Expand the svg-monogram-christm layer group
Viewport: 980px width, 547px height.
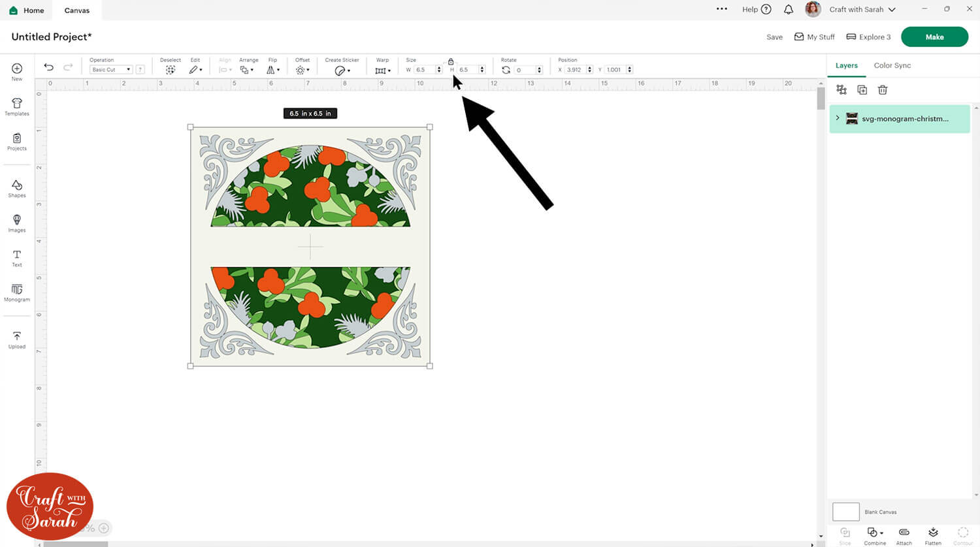click(x=838, y=118)
